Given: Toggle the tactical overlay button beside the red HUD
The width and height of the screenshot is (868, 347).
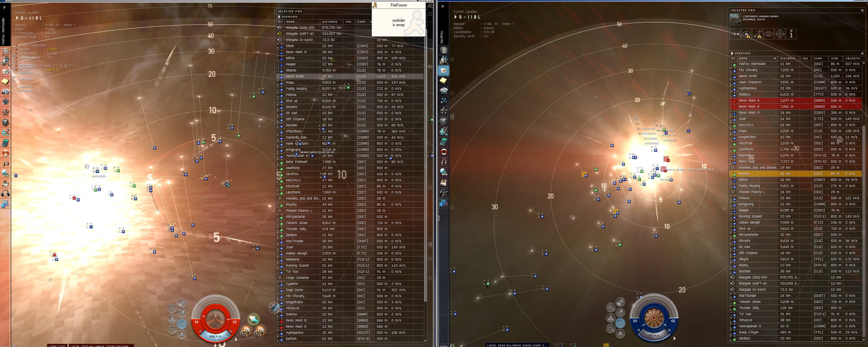Looking at the screenshot, I should [182, 324].
